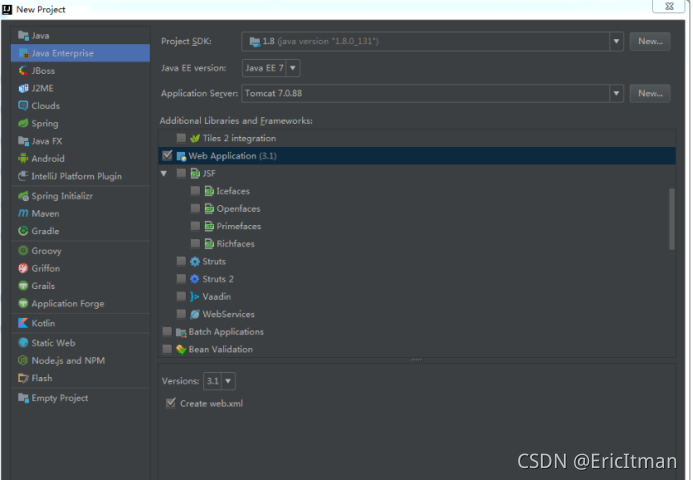Viewport: 693px width, 480px height.
Task: Click the Flash icon
Action: pos(23,378)
